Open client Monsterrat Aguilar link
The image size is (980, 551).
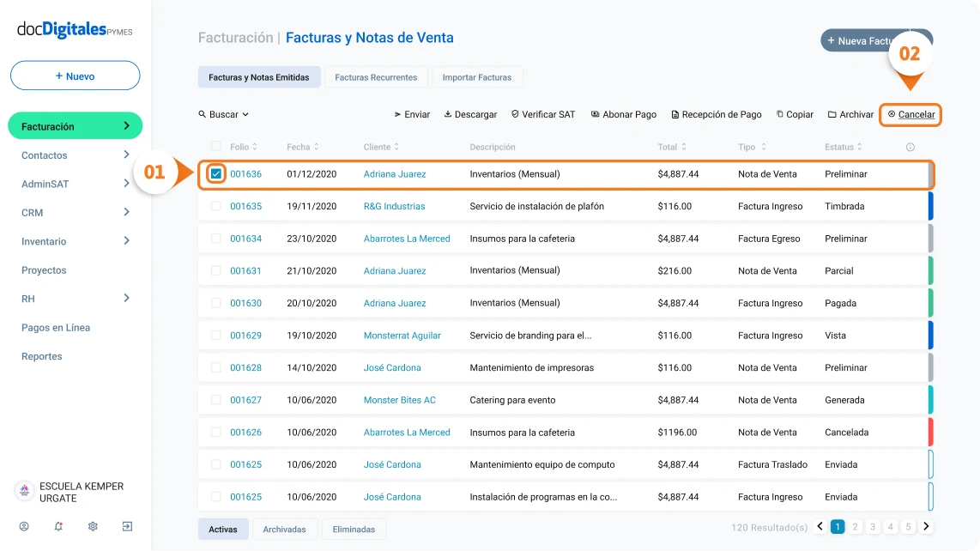coord(402,336)
